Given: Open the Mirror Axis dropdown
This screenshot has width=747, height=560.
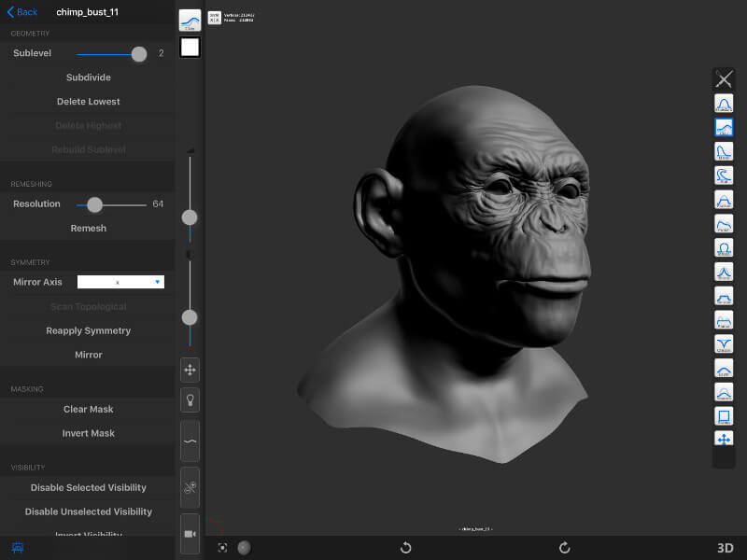Looking at the screenshot, I should tap(120, 282).
